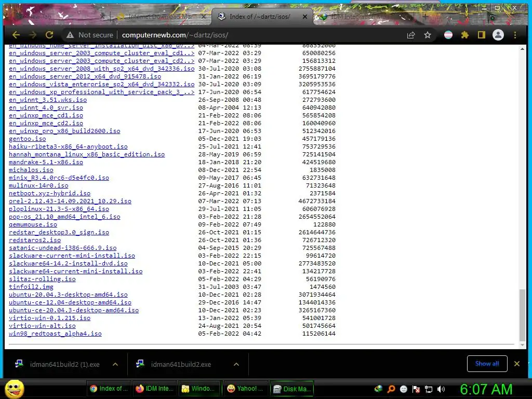This screenshot has width=532, height=399.
Task: Click the gray round-face tray icon
Action: (403, 389)
